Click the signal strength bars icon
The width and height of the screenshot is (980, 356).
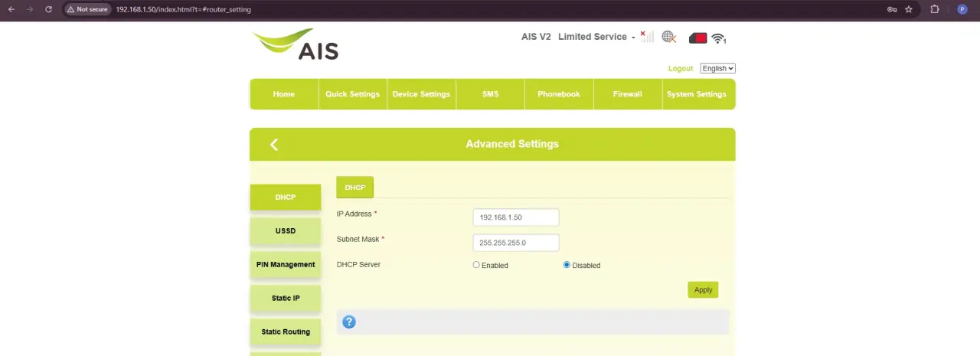click(x=647, y=37)
